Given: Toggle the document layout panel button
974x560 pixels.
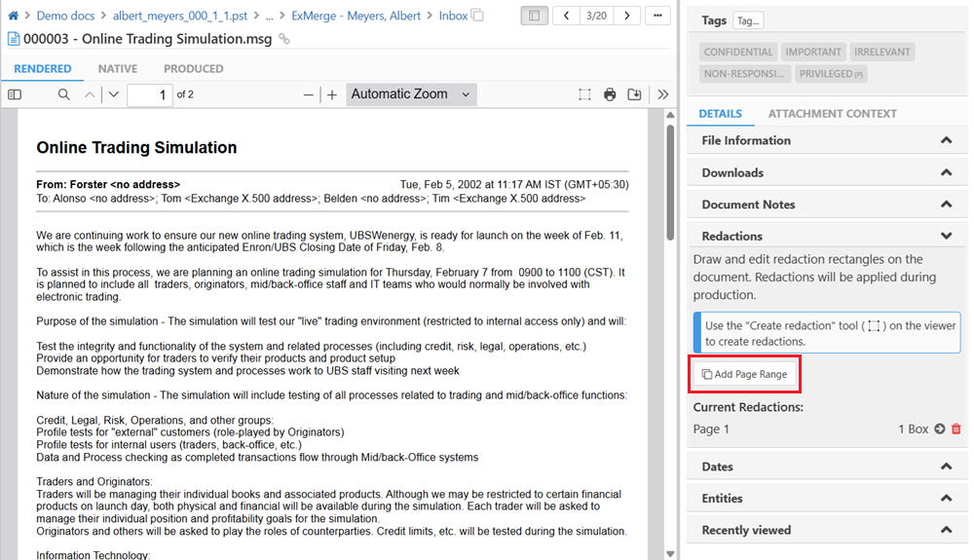Looking at the screenshot, I should 534,16.
